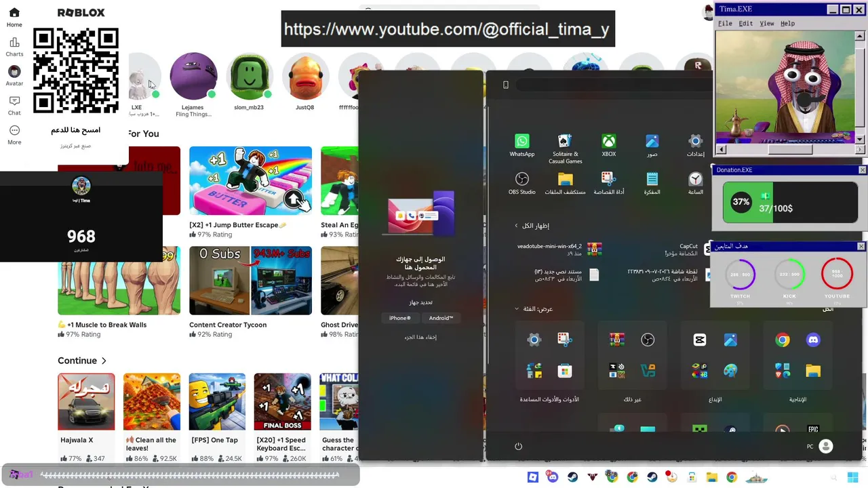The width and height of the screenshot is (868, 488).
Task: Open the Photos (صور) app
Action: click(652, 145)
